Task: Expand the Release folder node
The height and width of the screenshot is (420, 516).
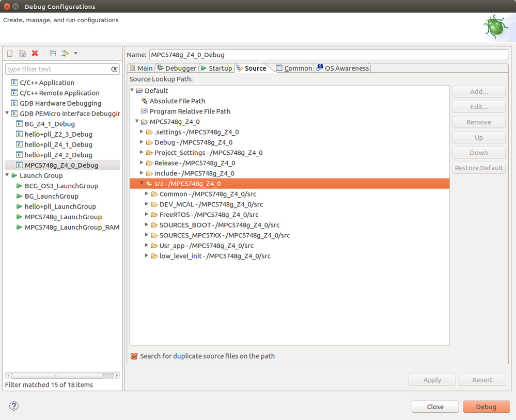Action: tap(142, 163)
